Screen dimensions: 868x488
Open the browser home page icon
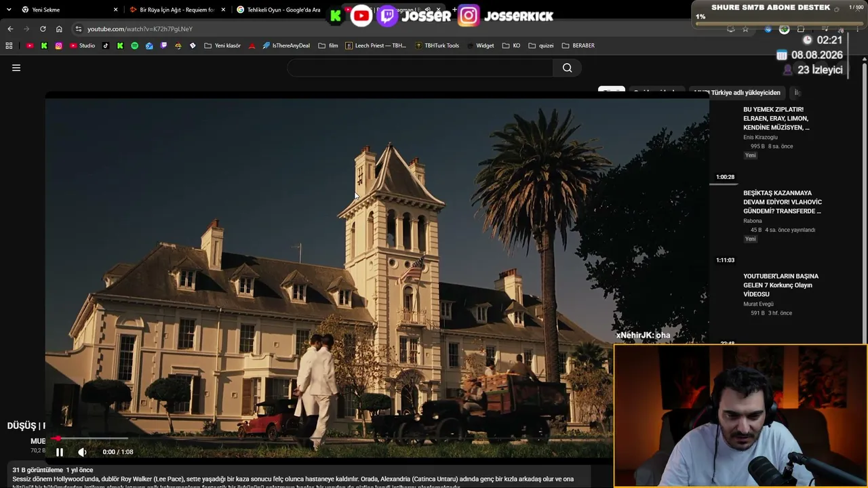click(59, 29)
